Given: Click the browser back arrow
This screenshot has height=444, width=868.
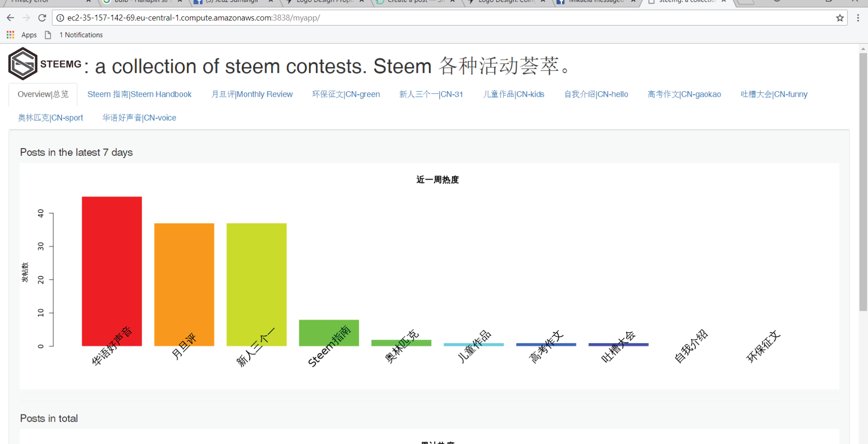Looking at the screenshot, I should pyautogui.click(x=10, y=18).
